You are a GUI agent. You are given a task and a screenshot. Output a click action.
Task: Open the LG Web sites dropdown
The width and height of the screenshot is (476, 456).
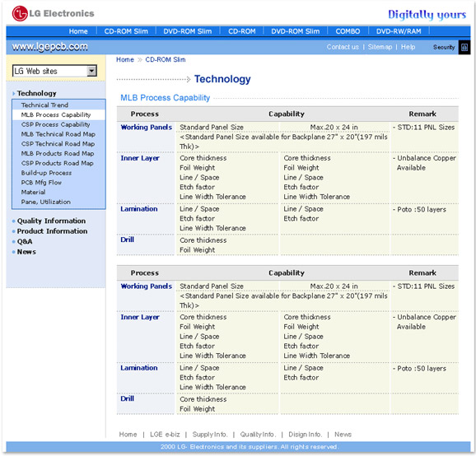point(54,71)
